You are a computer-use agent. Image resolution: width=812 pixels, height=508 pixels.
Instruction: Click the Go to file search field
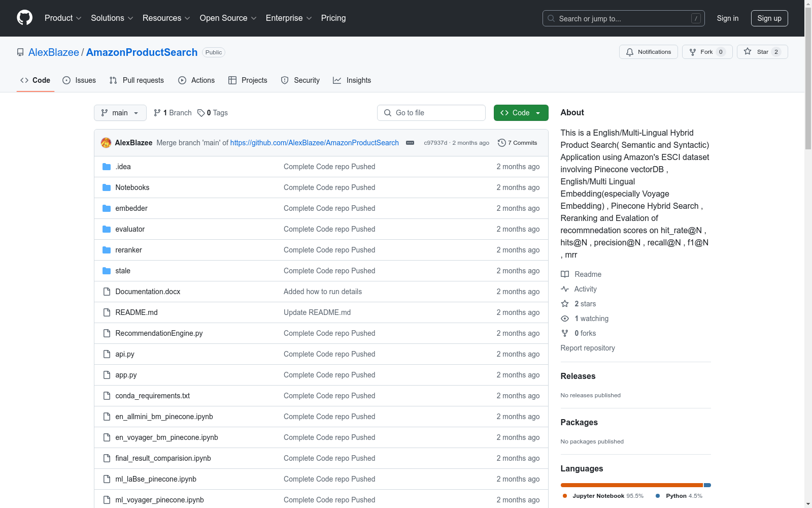(x=431, y=113)
